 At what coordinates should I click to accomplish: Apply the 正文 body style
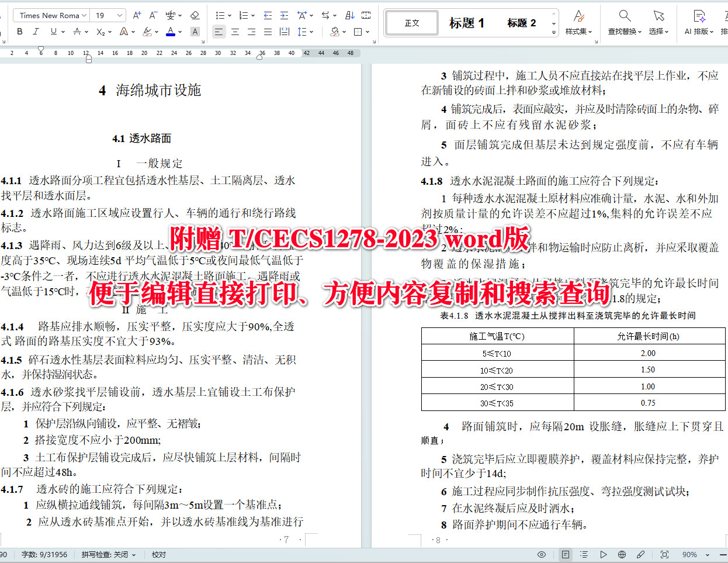[x=412, y=23]
